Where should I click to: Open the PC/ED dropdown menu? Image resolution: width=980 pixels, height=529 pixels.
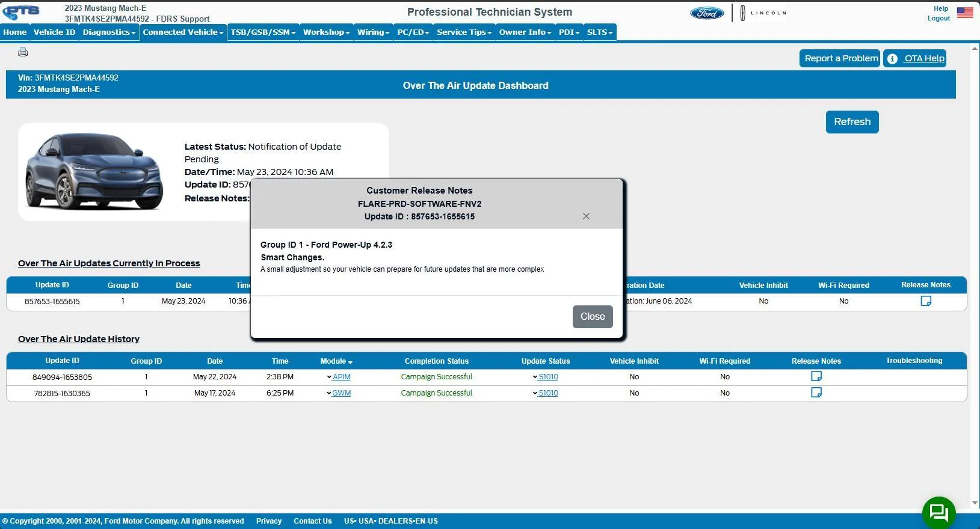[x=413, y=32]
